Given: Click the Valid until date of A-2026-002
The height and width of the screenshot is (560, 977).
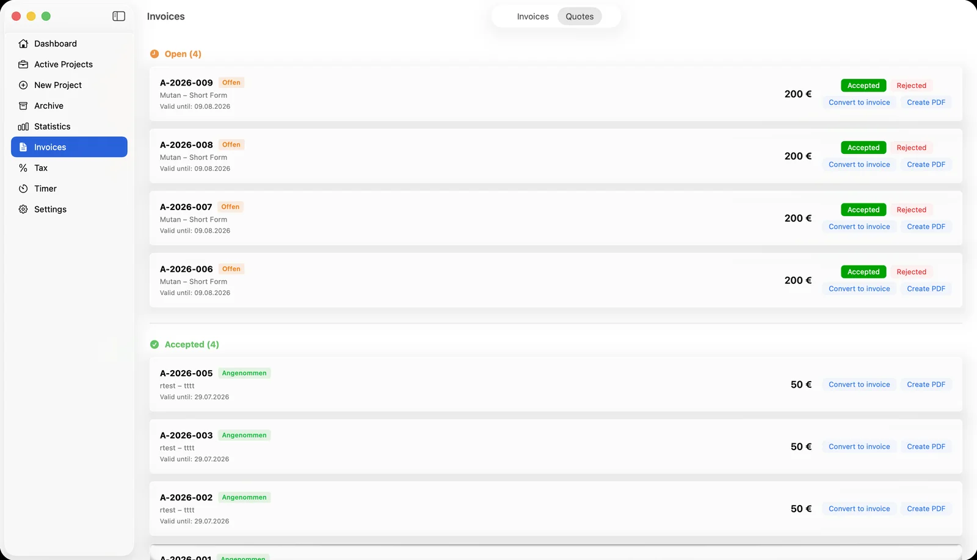Looking at the screenshot, I should pyautogui.click(x=194, y=522).
